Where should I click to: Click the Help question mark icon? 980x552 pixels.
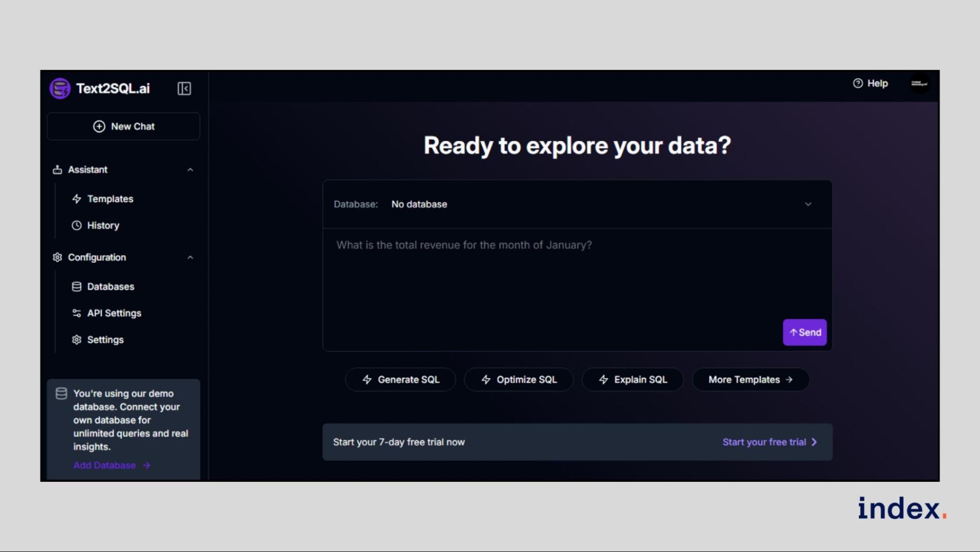pyautogui.click(x=857, y=83)
